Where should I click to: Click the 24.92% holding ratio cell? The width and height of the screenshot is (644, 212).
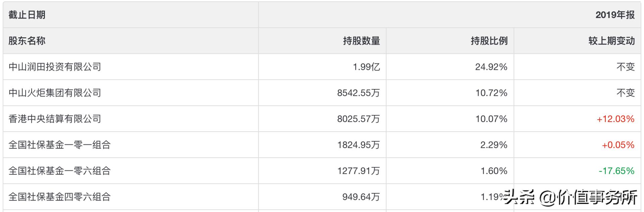point(491,67)
